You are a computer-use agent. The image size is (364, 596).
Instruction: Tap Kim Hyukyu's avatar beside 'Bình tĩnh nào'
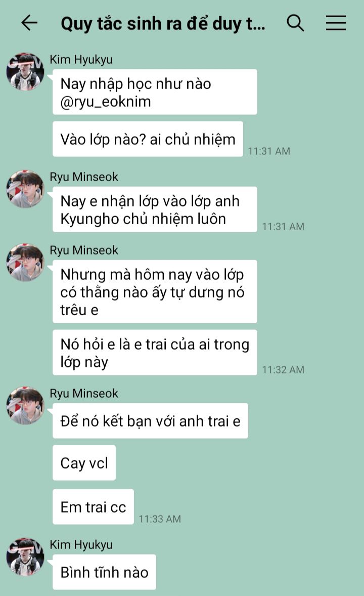(x=25, y=557)
